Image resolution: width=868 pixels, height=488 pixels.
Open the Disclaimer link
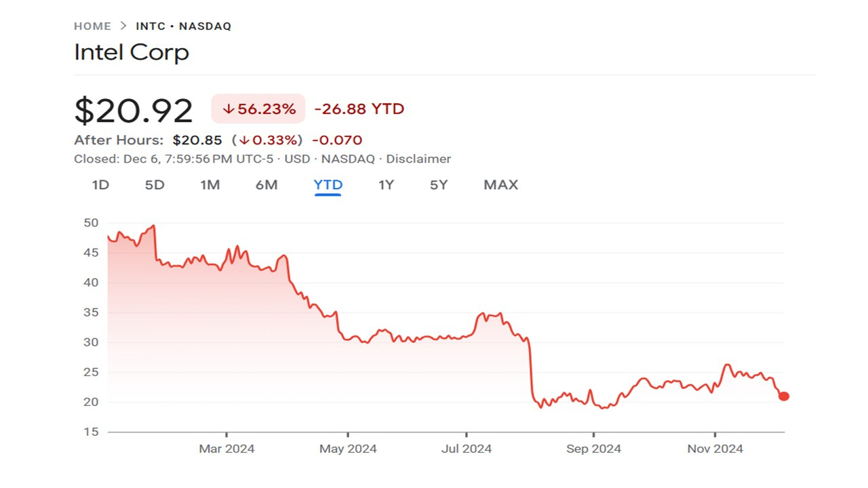click(x=418, y=159)
